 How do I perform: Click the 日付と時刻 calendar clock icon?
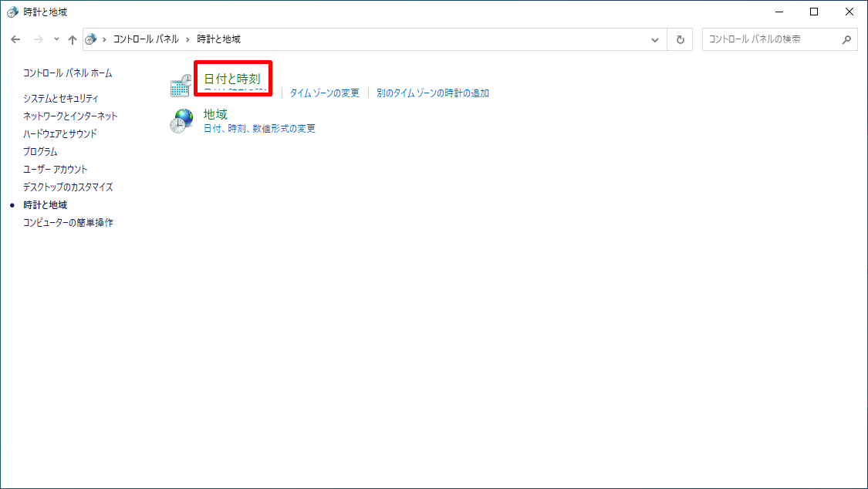(181, 86)
